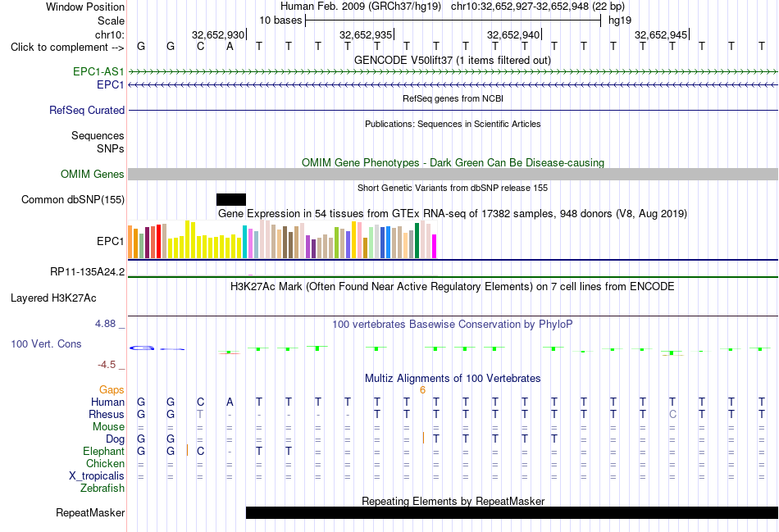
Task: Click the 100 Vert. Cons label
Action: [46, 343]
